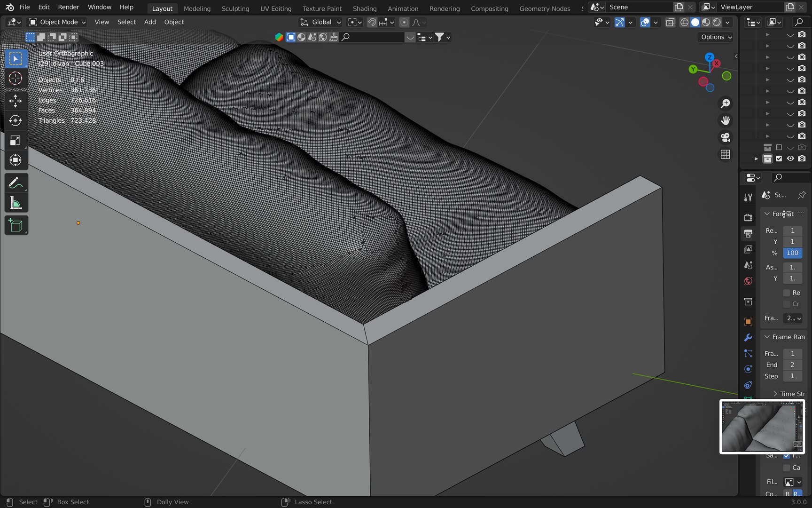
Task: Select the Transform tool
Action: tap(16, 160)
